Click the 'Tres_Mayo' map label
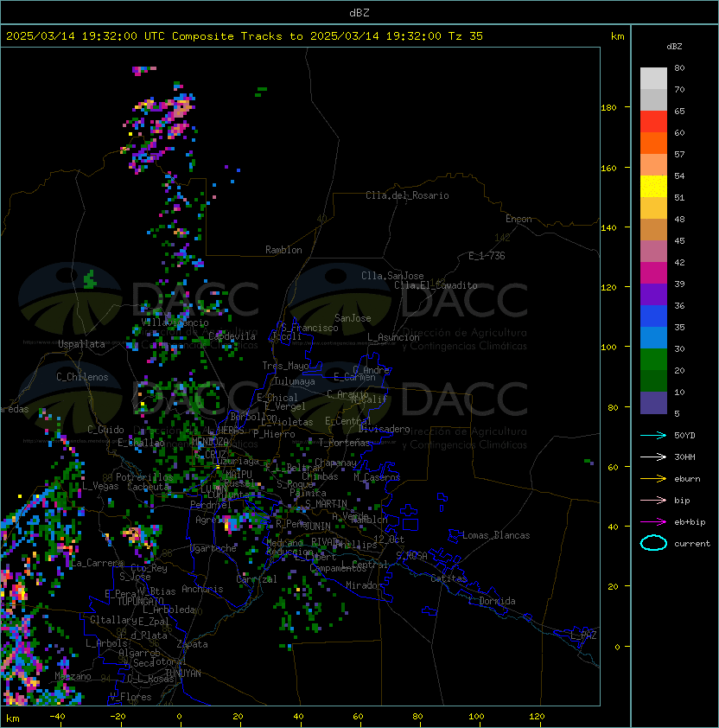Screen dimensions: 719x728 pyautogui.click(x=285, y=366)
